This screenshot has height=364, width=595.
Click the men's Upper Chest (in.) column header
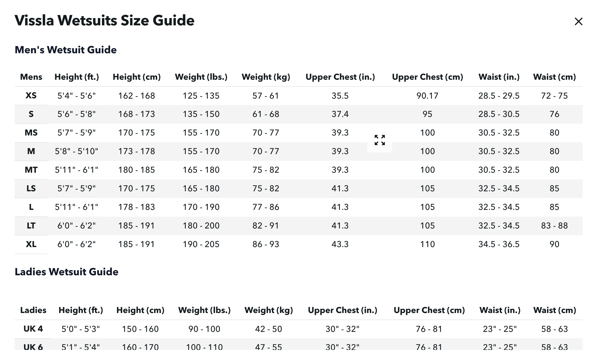pyautogui.click(x=340, y=77)
